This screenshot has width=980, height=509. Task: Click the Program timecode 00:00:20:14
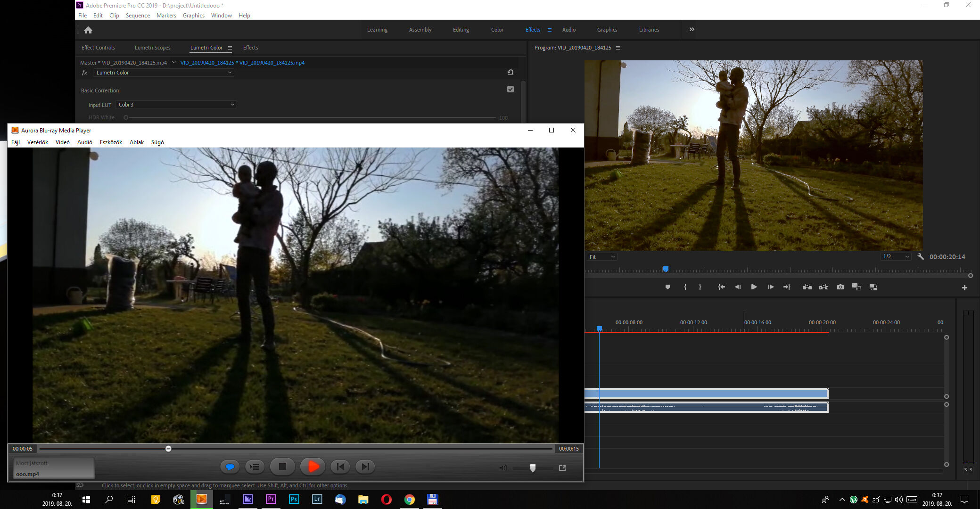[947, 257]
